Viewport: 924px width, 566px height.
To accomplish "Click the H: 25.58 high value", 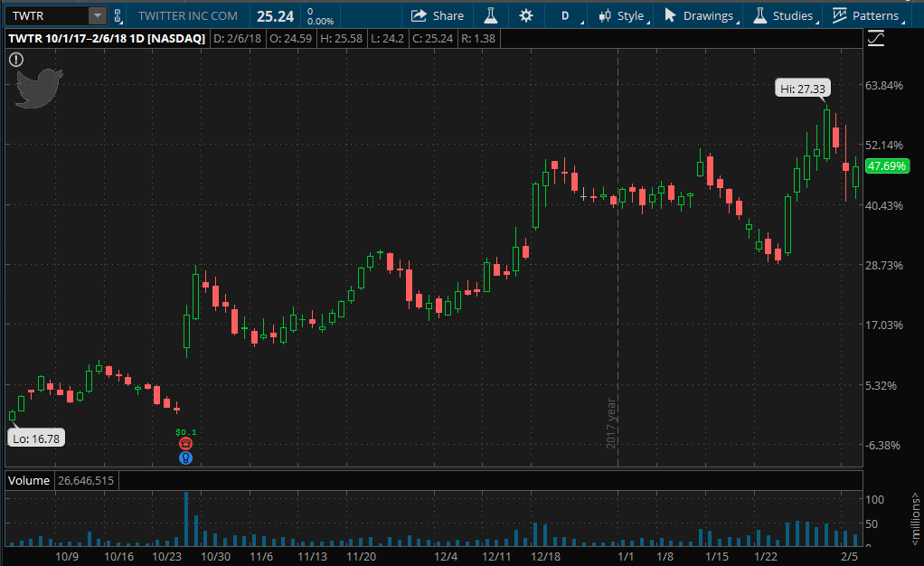I will point(341,39).
